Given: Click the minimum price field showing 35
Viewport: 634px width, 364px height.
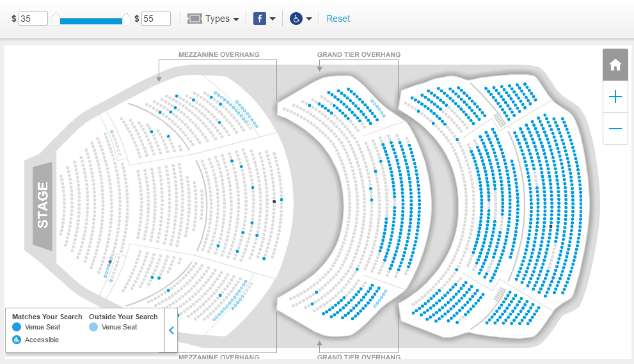Looking at the screenshot, I should 33,19.
